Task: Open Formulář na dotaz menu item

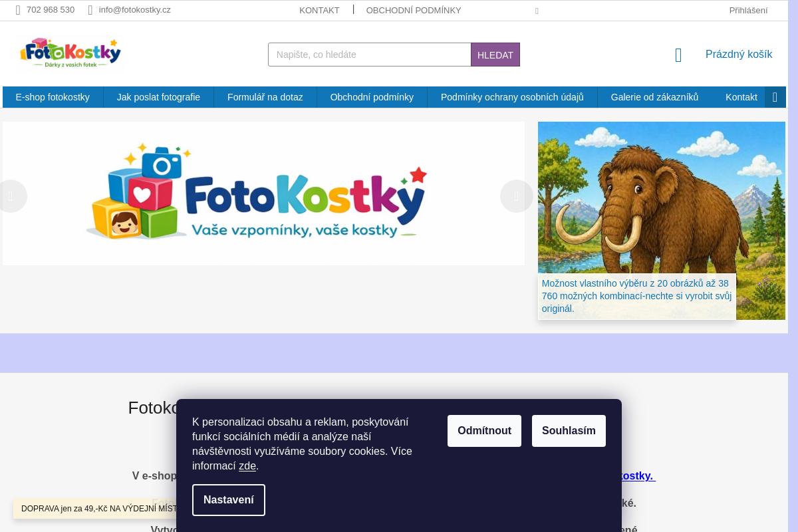Action: pyautogui.click(x=265, y=97)
